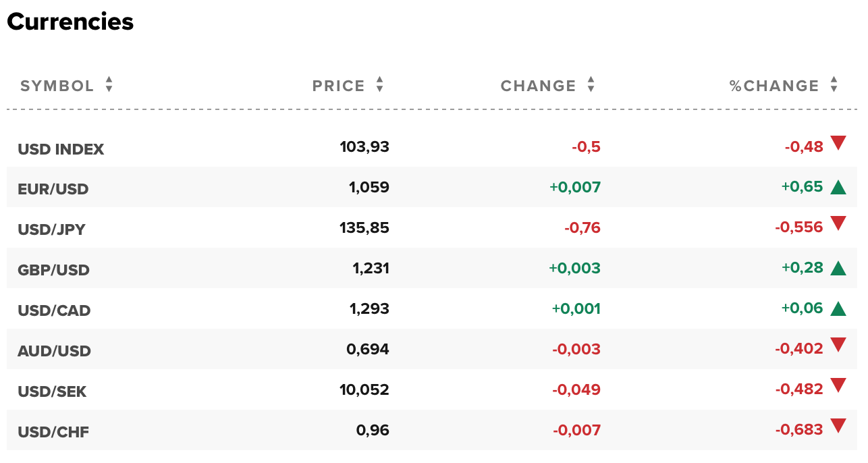Click the red triangle indicator on USD/CHF row

pyautogui.click(x=838, y=427)
